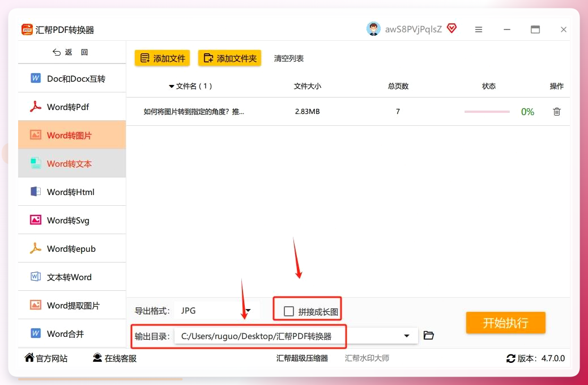
Task: Open the user avatar profile picture
Action: tap(373, 29)
